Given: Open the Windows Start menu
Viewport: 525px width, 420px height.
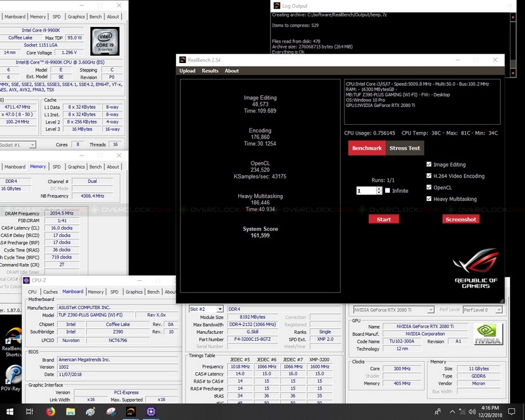Looking at the screenshot, I should (9, 411).
